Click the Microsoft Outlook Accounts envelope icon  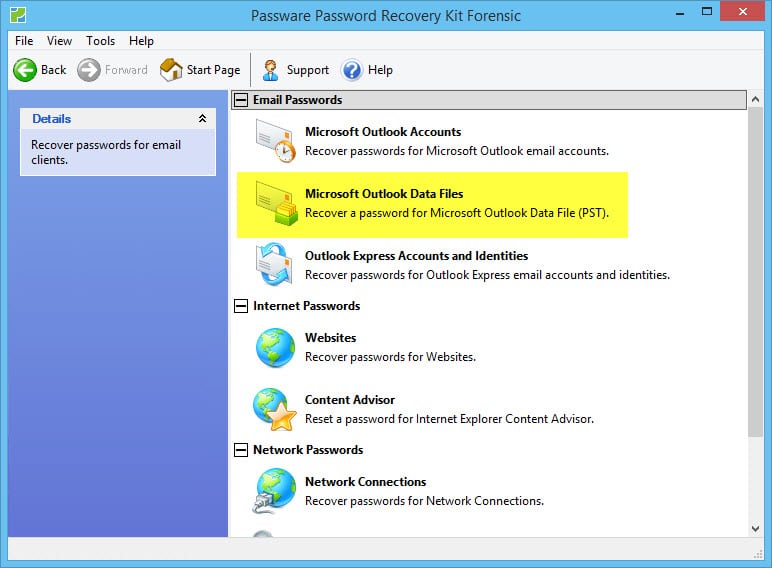275,141
